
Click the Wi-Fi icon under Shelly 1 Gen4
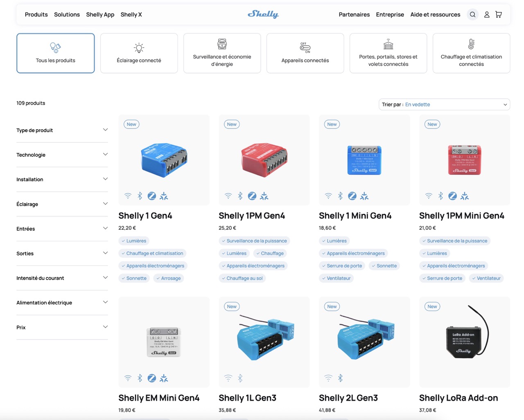pyautogui.click(x=128, y=195)
